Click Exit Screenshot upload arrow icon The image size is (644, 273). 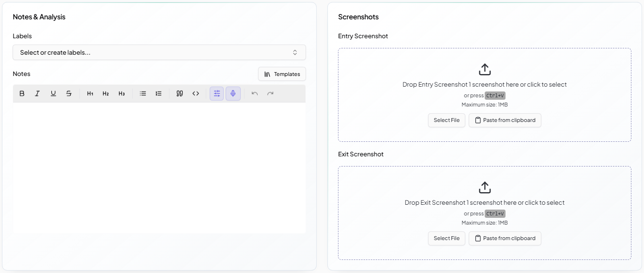485,187
